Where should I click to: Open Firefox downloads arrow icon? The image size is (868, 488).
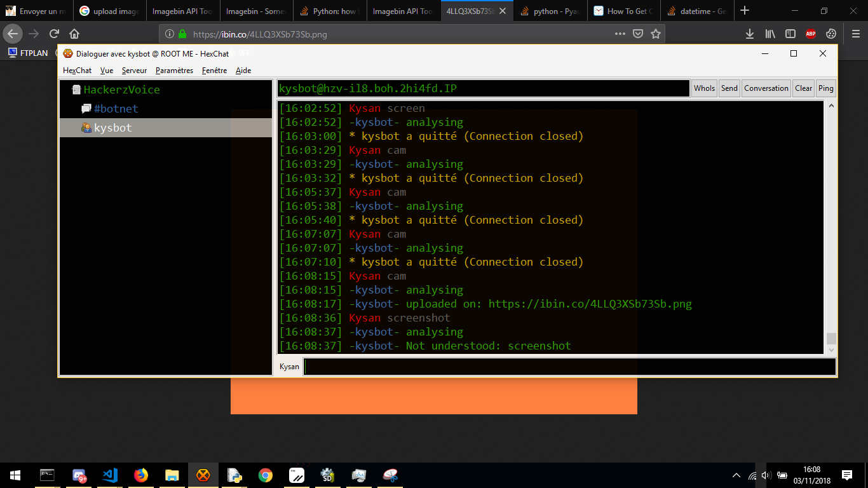click(750, 34)
